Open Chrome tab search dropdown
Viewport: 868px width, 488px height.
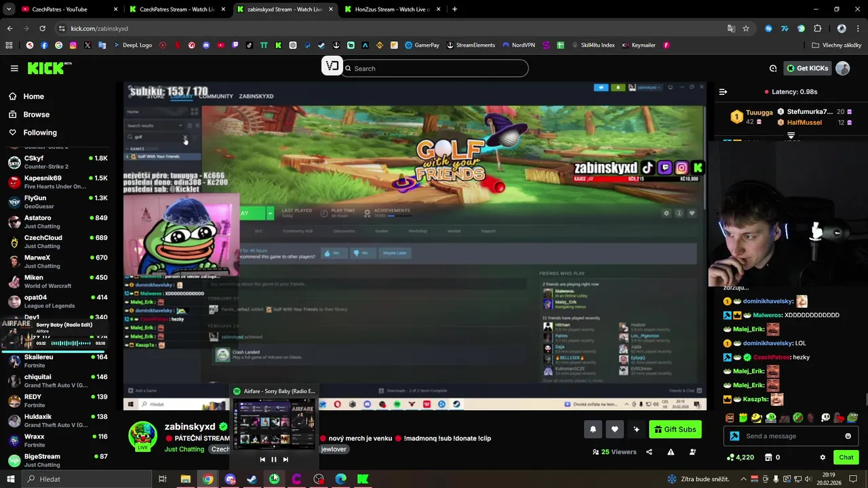click(9, 9)
